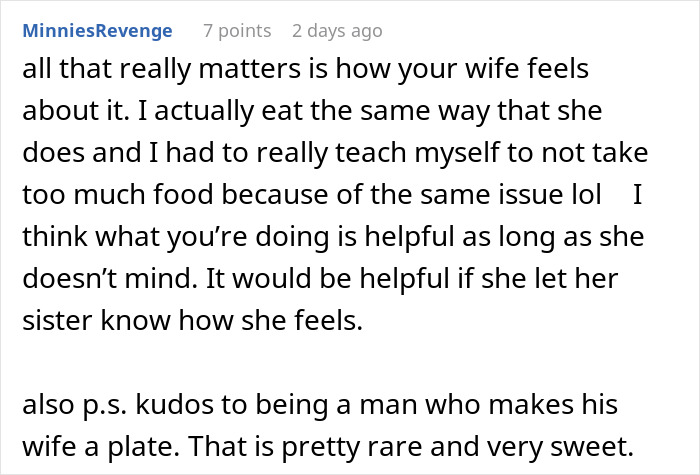Open the MinniesRevenge user profile
The height and width of the screenshot is (475, 700).
pos(100,31)
